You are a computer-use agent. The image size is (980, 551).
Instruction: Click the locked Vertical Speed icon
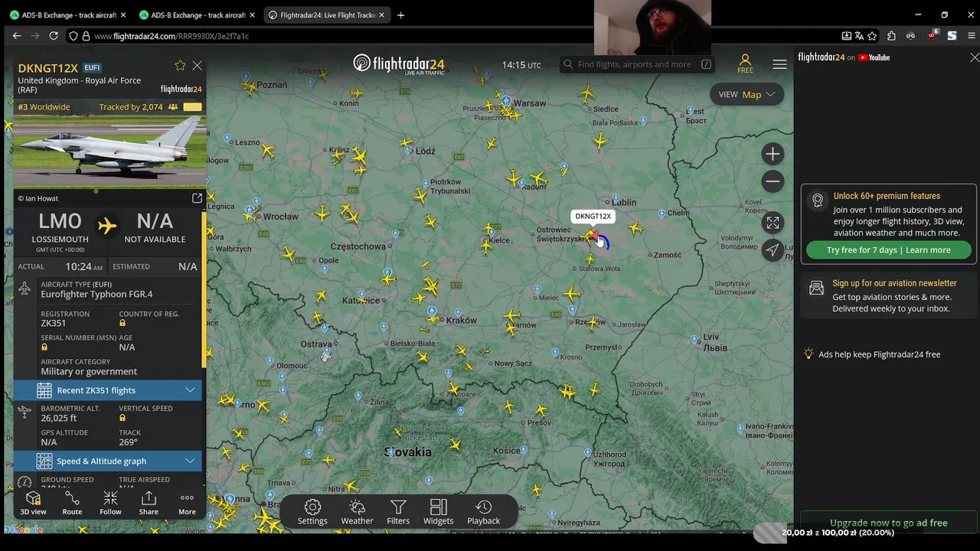[122, 418]
